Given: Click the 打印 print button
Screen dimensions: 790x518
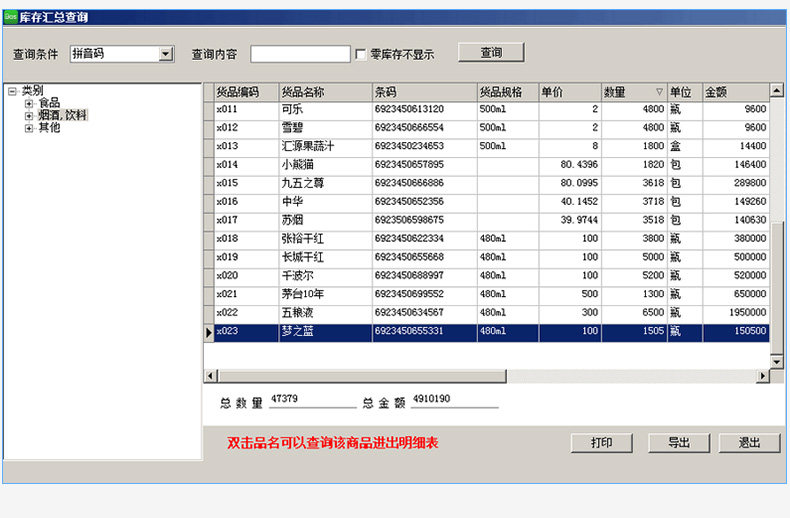Looking at the screenshot, I should 602,443.
